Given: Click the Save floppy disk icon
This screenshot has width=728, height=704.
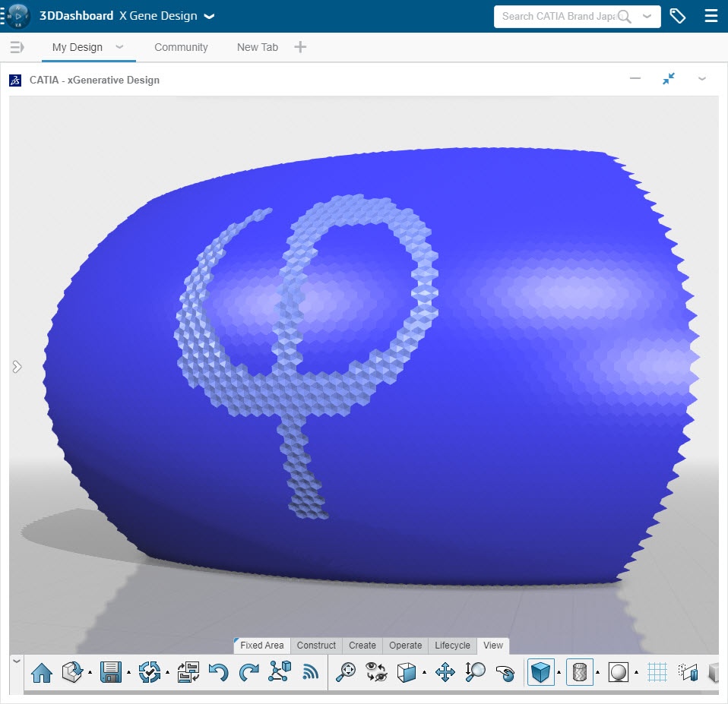Looking at the screenshot, I should (111, 672).
